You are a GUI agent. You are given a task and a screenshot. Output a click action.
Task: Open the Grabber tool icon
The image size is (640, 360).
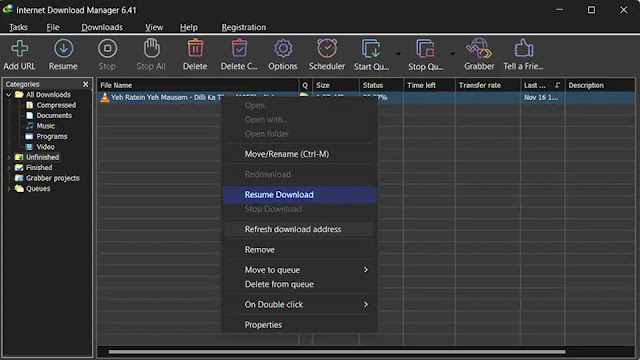click(x=479, y=48)
